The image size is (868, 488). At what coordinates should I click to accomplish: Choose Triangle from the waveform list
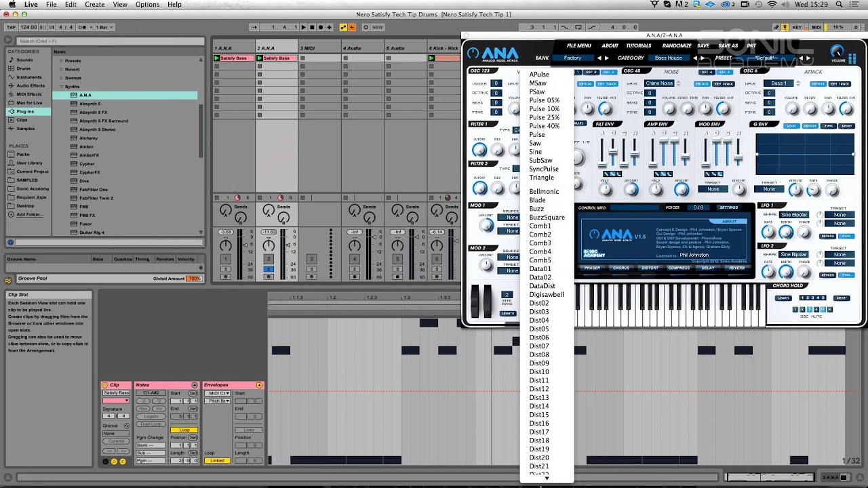coord(542,178)
